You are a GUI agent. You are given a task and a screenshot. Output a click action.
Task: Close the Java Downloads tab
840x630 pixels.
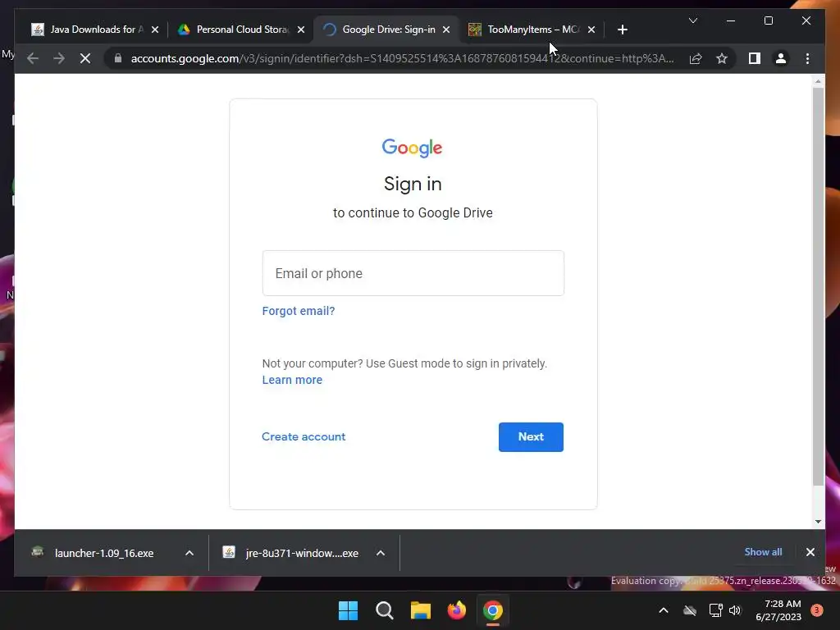(155, 30)
